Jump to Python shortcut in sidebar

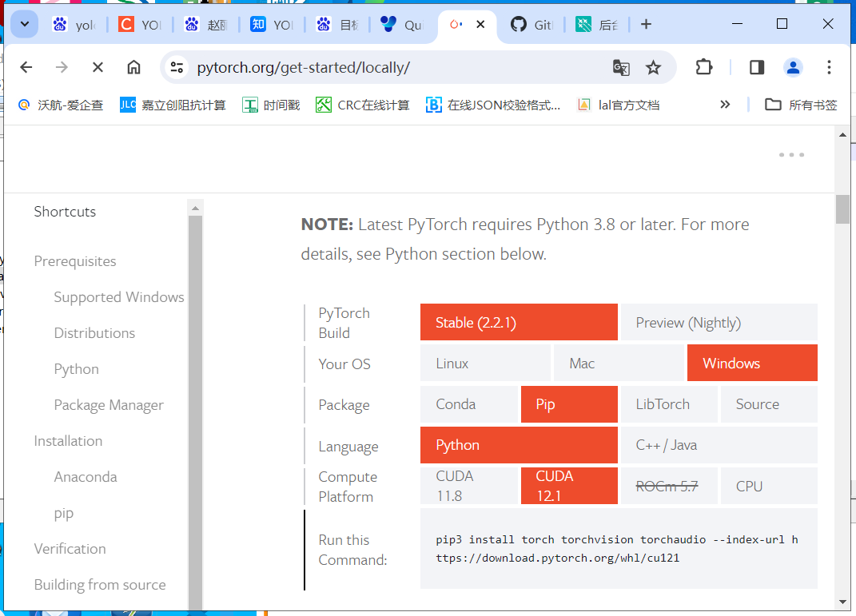click(x=77, y=369)
